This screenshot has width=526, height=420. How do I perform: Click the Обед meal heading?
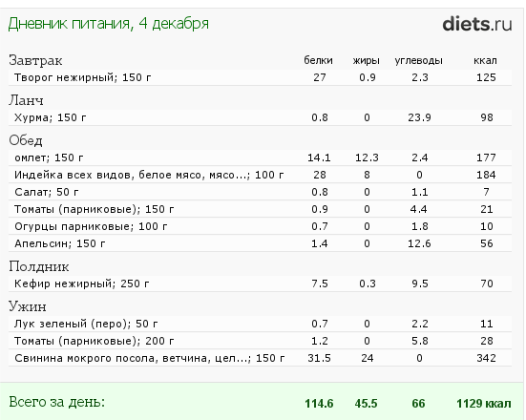pos(26,140)
